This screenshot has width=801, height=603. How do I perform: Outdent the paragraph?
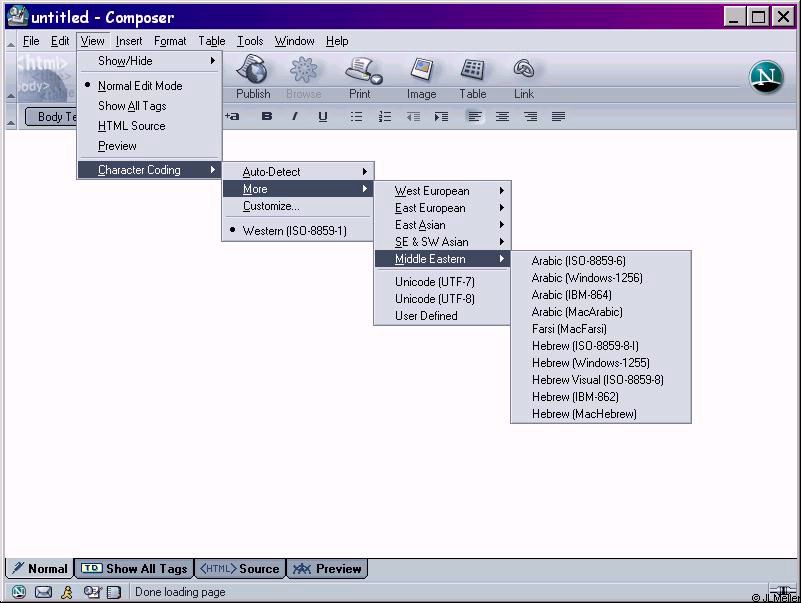[413, 117]
